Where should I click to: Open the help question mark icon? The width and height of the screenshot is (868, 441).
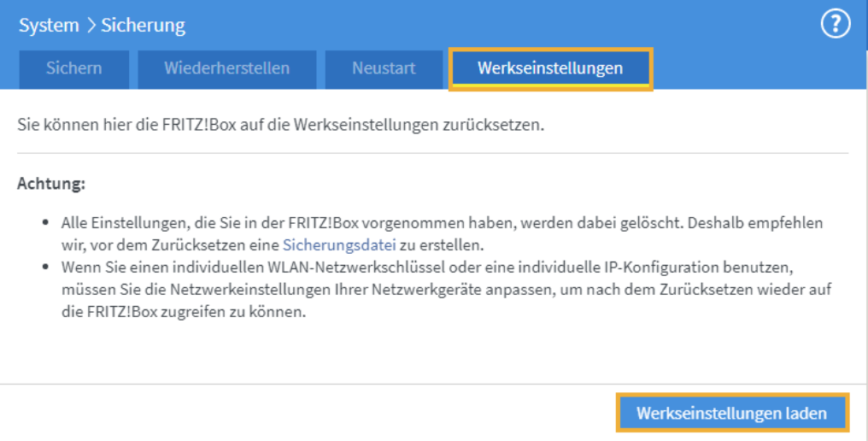click(836, 25)
